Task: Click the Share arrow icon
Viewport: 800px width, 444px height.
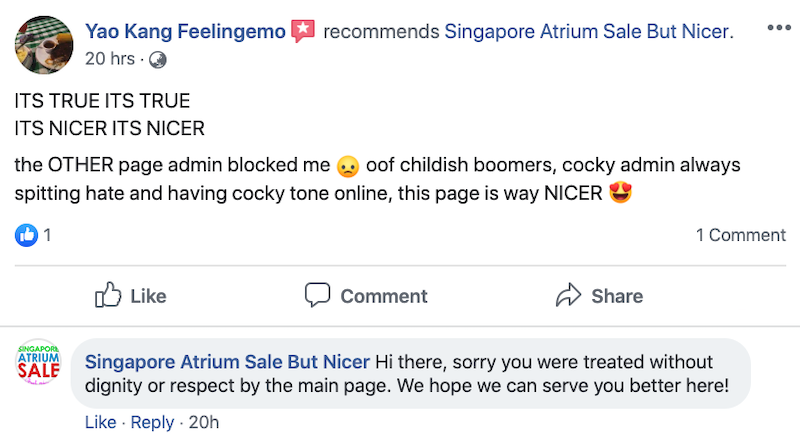Action: click(569, 295)
